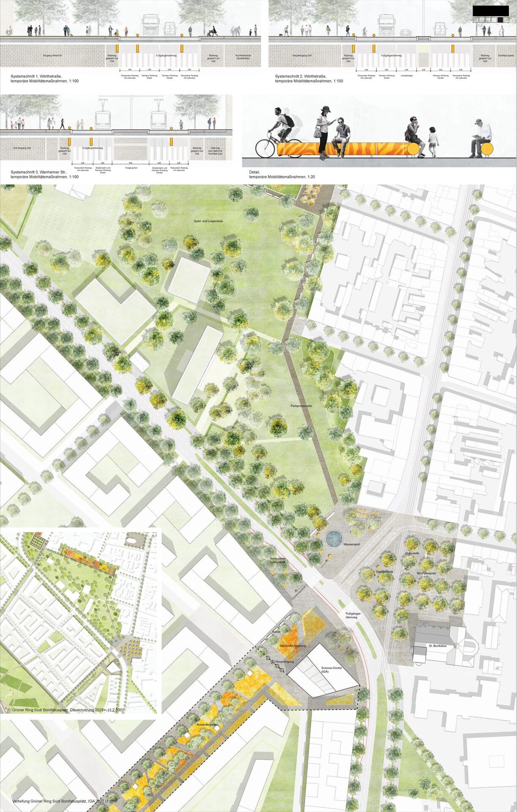Click the inset overview map thumbnail
This screenshot has width=517, height=812.
point(80,622)
